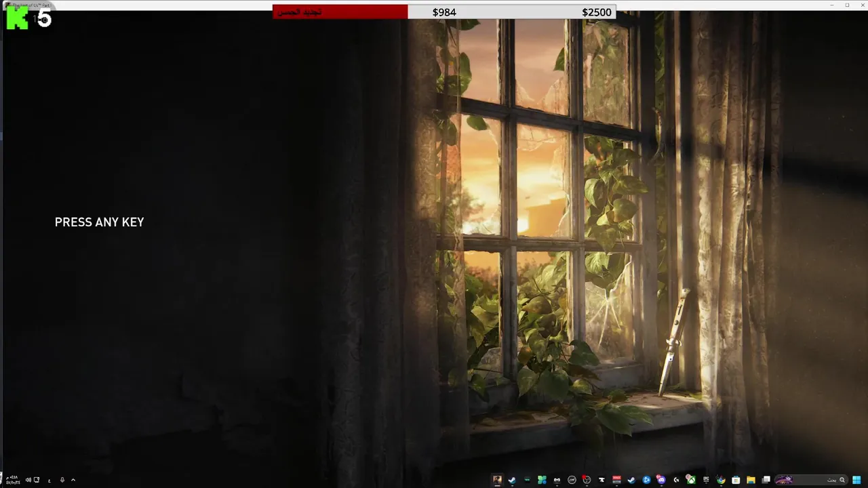
Task: Open Discord from the taskbar
Action: [x=660, y=480]
